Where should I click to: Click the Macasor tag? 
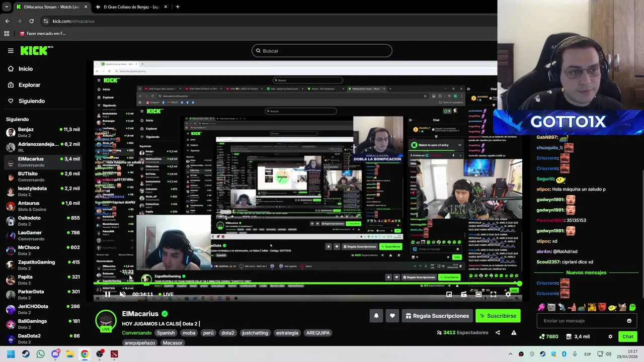(x=173, y=343)
